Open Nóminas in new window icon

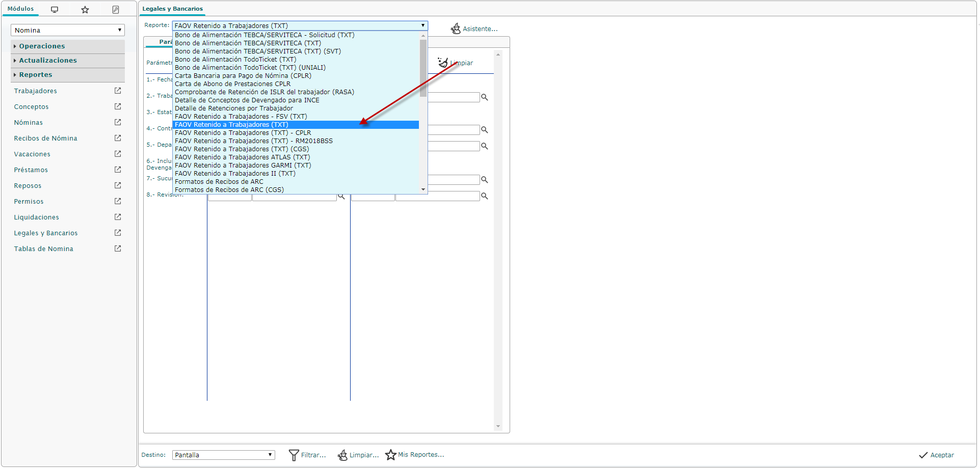118,122
